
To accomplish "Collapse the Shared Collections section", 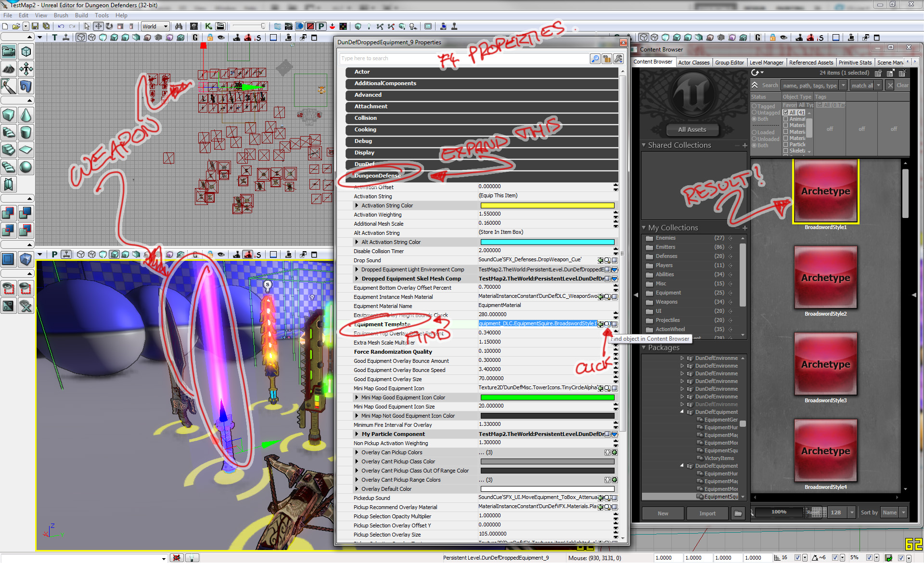I will 644,145.
